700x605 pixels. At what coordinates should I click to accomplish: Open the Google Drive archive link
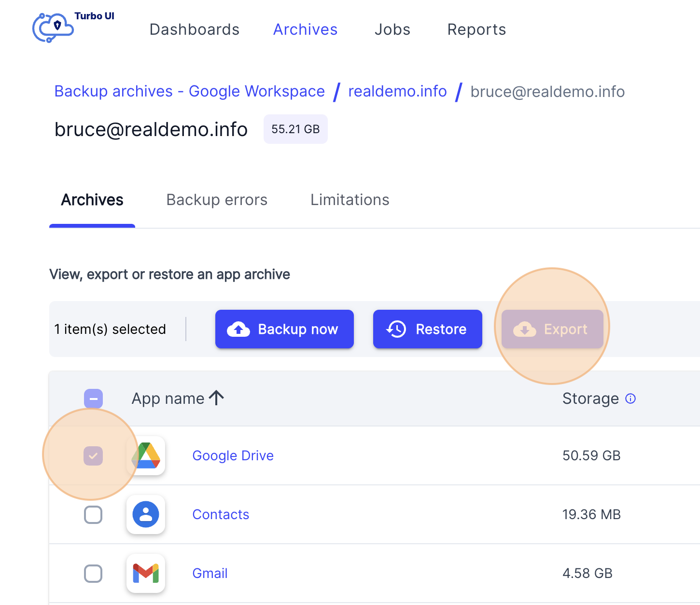(x=233, y=455)
